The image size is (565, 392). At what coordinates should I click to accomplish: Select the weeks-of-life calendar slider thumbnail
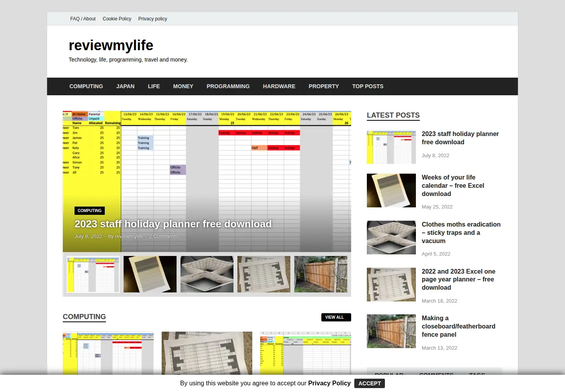coord(150,274)
